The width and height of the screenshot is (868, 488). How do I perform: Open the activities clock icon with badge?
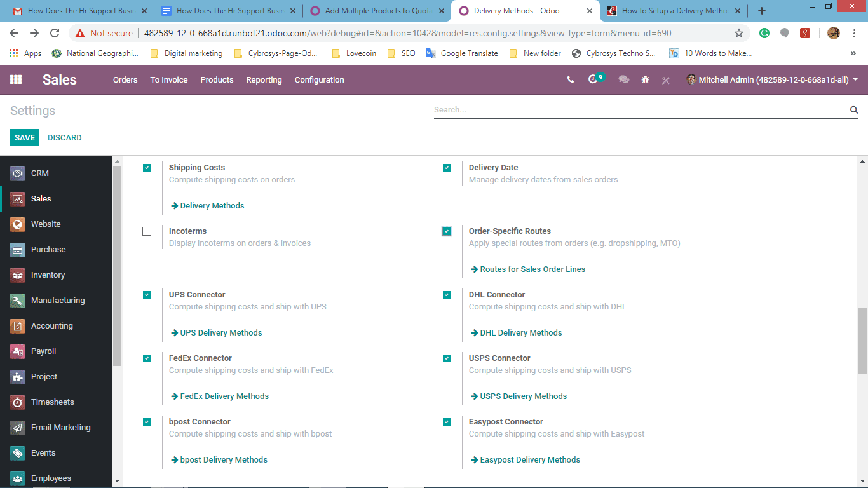[x=595, y=79]
